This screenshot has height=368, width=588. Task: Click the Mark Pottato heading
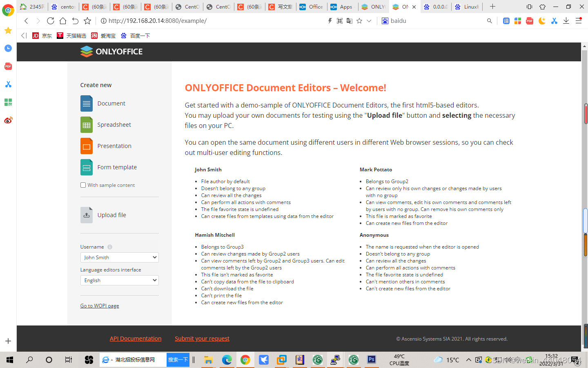coord(376,170)
